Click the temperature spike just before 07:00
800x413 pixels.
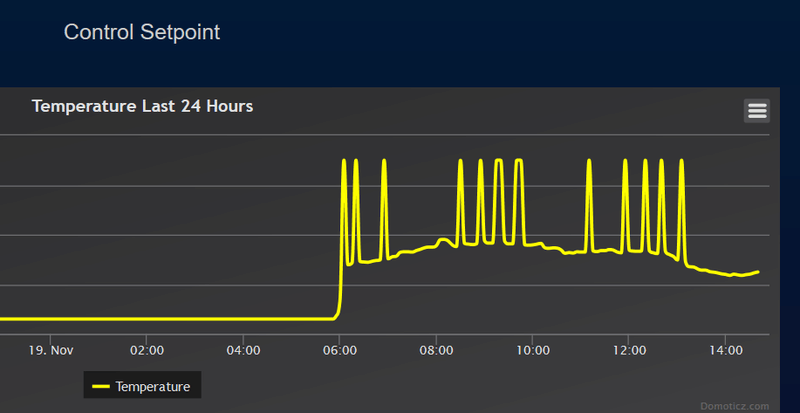pyautogui.click(x=383, y=161)
